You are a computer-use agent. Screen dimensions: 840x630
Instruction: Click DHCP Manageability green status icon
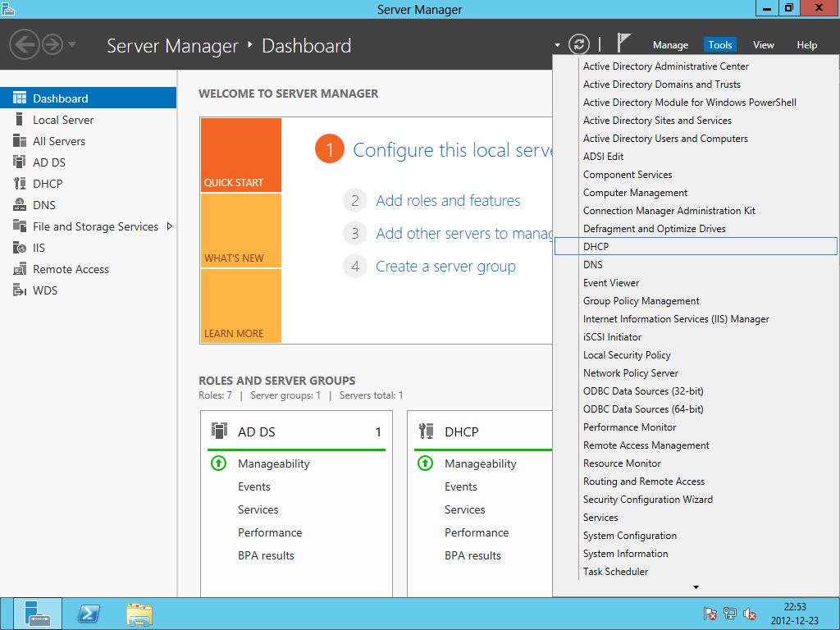tap(426, 463)
